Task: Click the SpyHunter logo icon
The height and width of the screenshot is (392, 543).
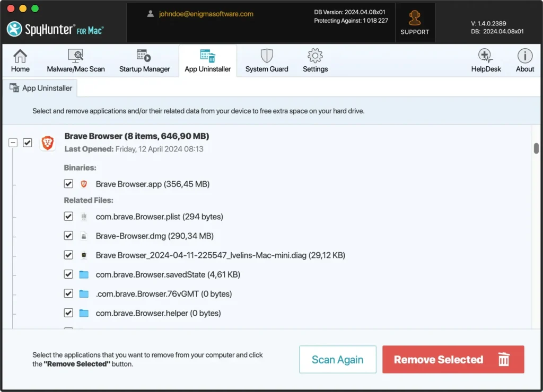Action: tap(14, 29)
